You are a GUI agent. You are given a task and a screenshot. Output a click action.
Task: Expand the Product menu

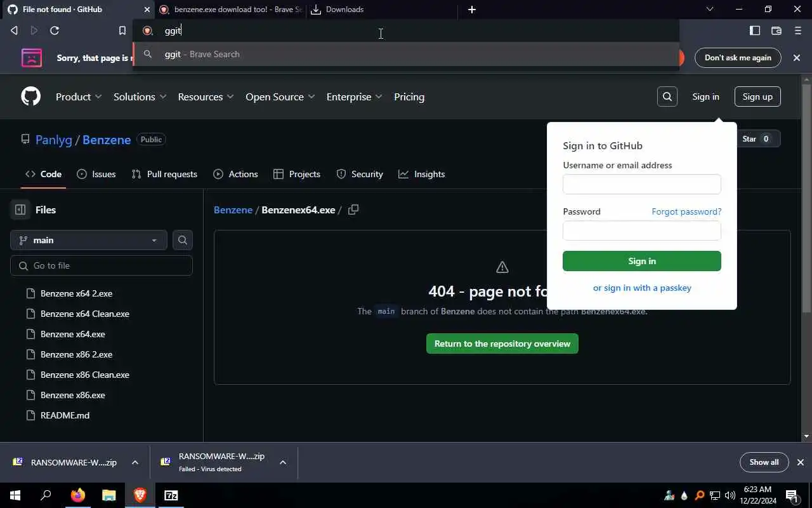click(79, 97)
